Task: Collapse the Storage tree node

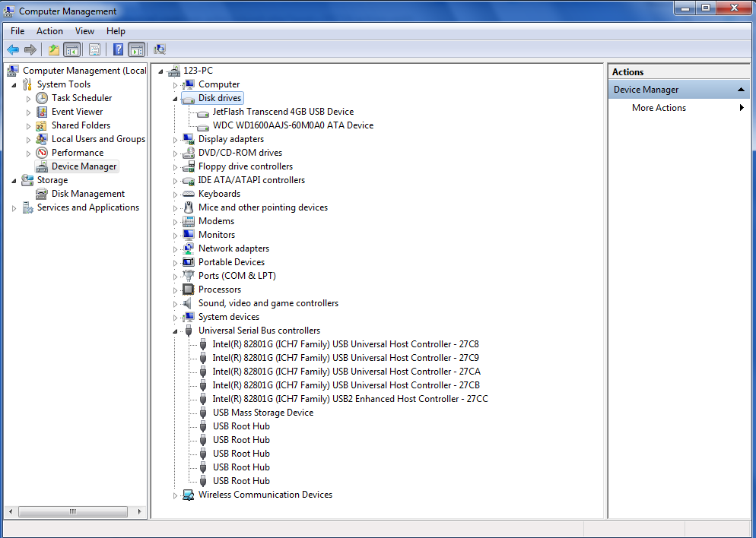Action: click(x=14, y=181)
